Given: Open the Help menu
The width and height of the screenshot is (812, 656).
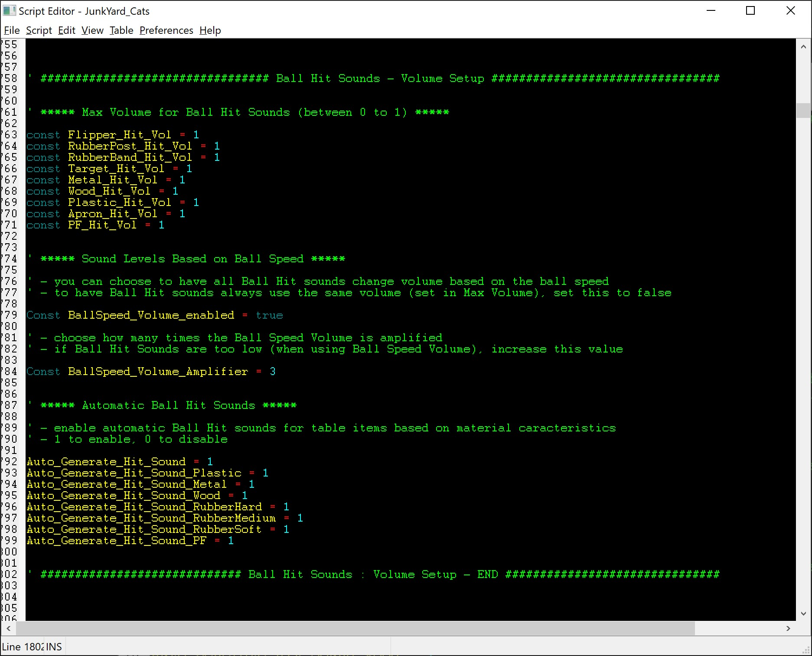Looking at the screenshot, I should 210,30.
